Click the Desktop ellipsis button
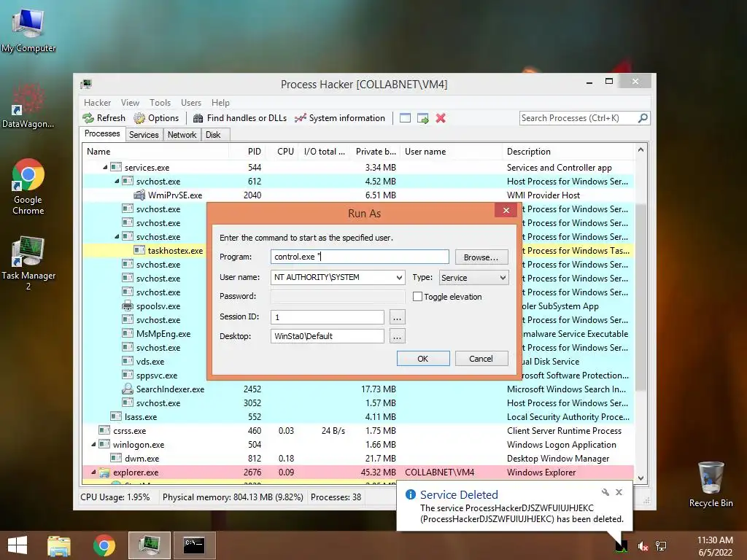The image size is (747, 560). tap(398, 337)
